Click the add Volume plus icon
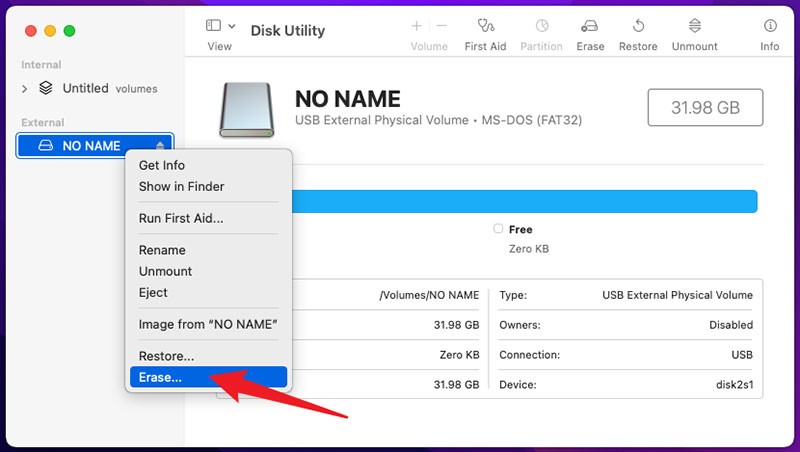The width and height of the screenshot is (800, 452). (x=416, y=26)
